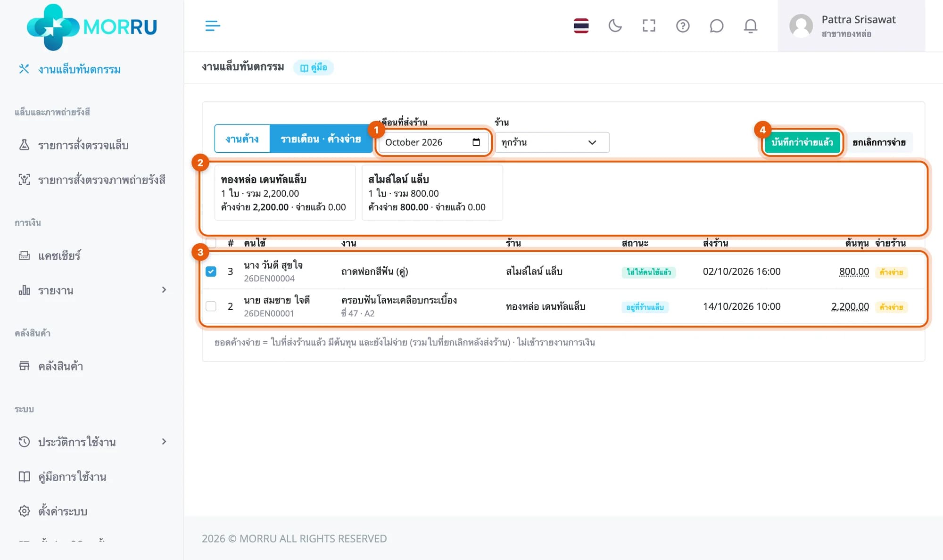Uncheck the row for นาง วันดี สุขใจ

(211, 272)
